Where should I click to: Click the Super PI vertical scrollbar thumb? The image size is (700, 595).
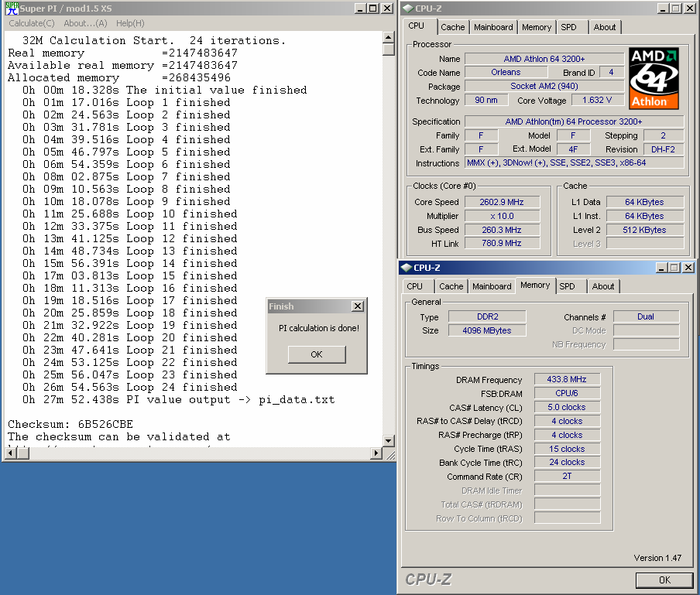[x=389, y=49]
